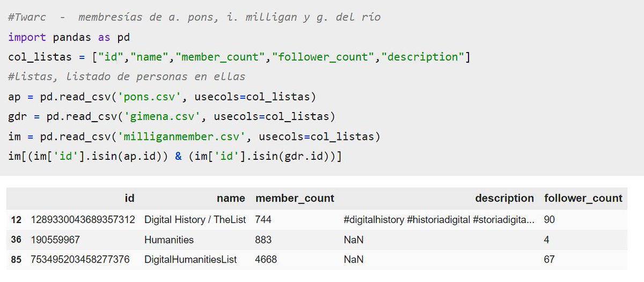Click the 'DigitalHumanitiesList' name cell
Viewport: 644px width, 282px height.
pyautogui.click(x=191, y=259)
